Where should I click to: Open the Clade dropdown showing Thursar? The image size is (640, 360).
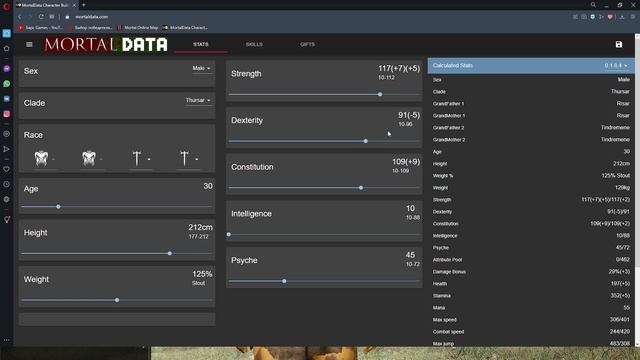198,100
